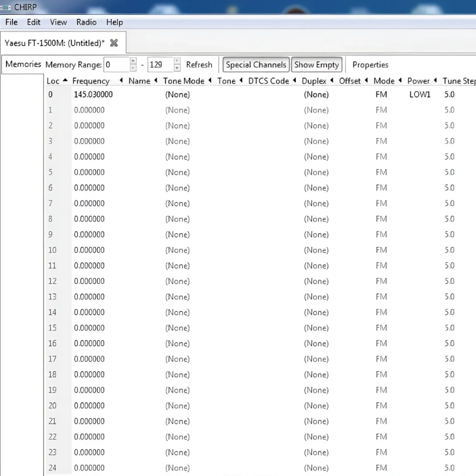Sort the table by Loc column
The image size is (476, 476).
pyautogui.click(x=54, y=81)
